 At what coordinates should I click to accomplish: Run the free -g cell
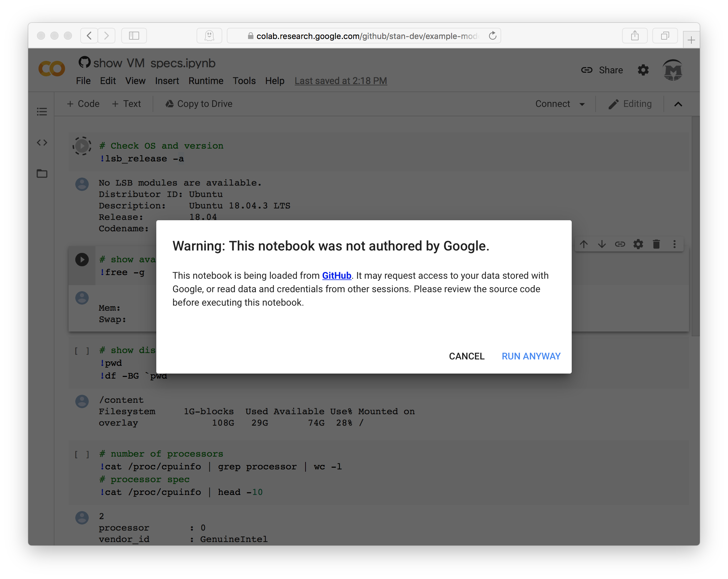[82, 260]
